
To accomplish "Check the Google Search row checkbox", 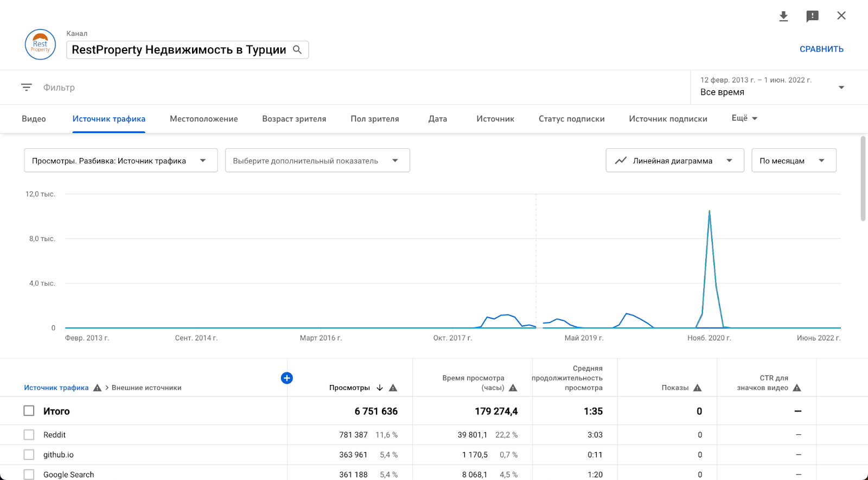I will (29, 475).
